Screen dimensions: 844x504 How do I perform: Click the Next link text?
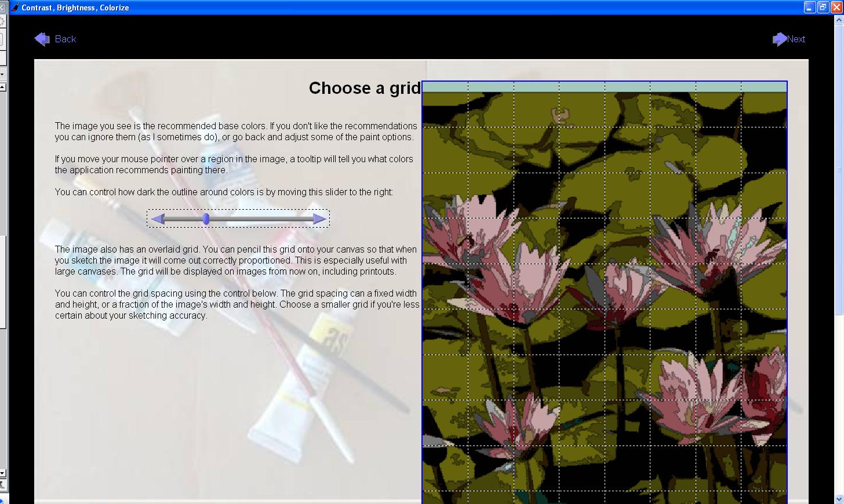click(796, 39)
